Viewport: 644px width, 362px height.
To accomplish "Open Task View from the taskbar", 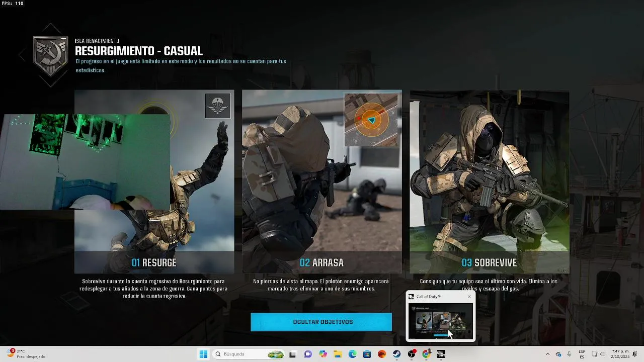I will tap(292, 354).
